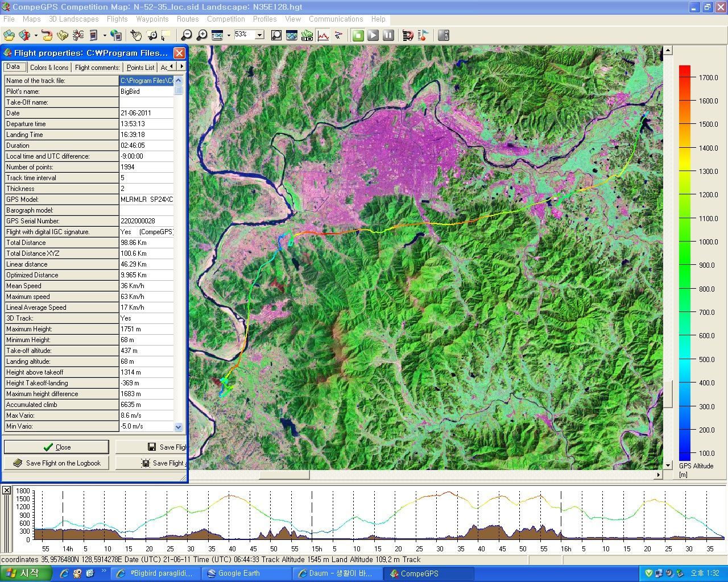Expand the dropdown arrow beside fit-zoom icon

click(x=228, y=35)
